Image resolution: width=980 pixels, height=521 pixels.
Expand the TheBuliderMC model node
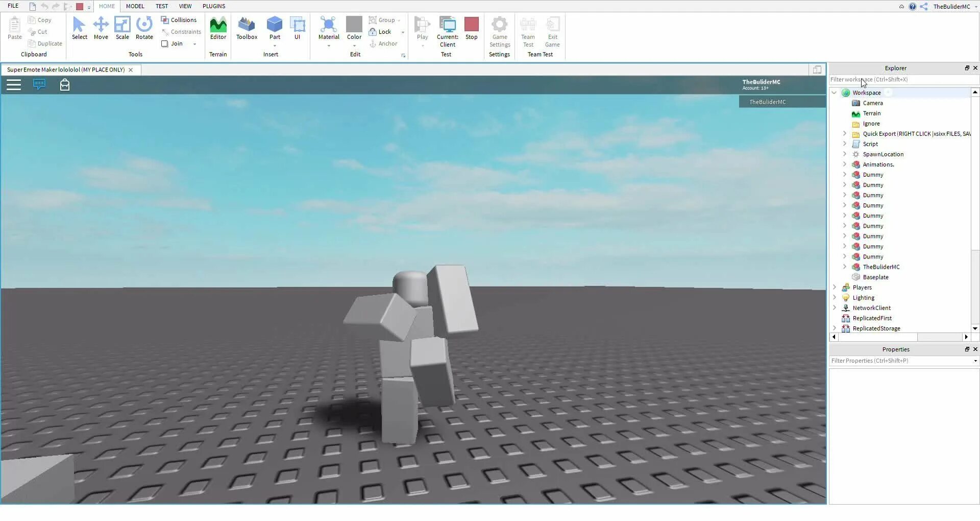click(844, 267)
